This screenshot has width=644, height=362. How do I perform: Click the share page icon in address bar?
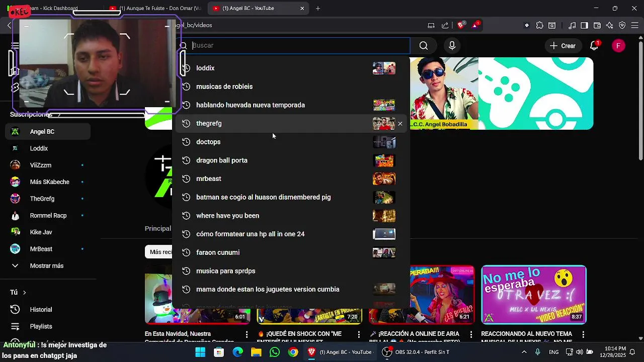(445, 25)
